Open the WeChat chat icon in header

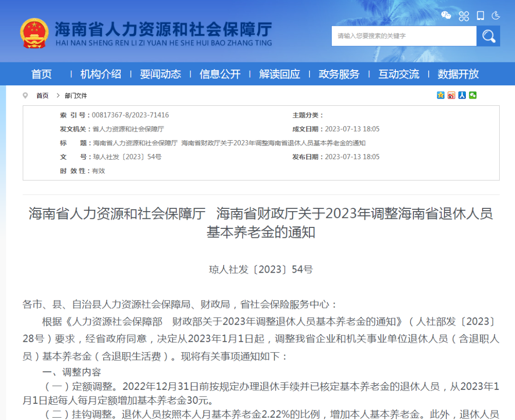pyautogui.click(x=446, y=16)
